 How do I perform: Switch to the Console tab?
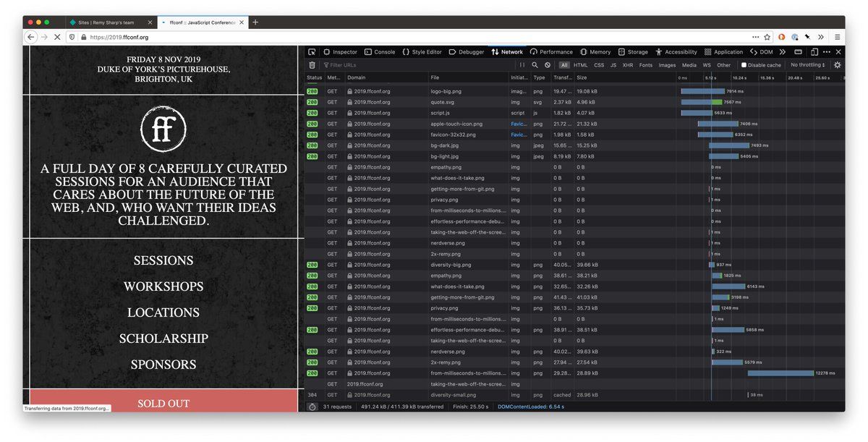tap(380, 52)
